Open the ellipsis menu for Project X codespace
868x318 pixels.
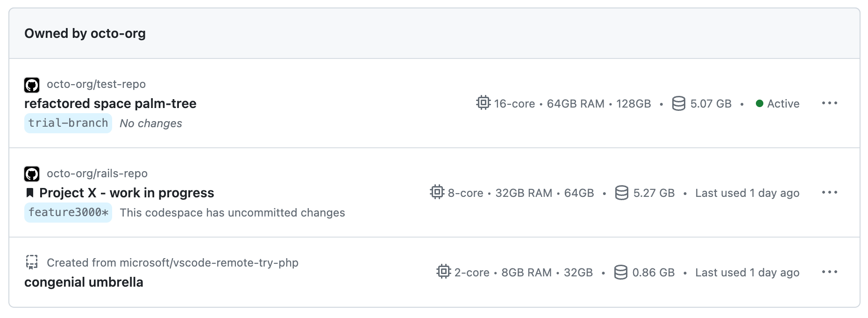pyautogui.click(x=831, y=193)
